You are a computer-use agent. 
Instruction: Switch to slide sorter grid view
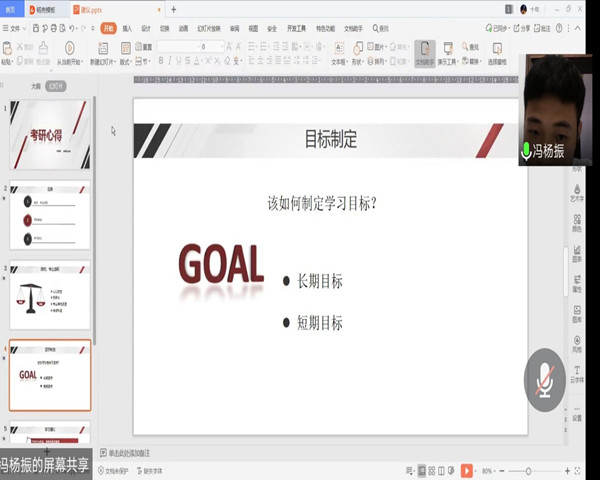point(432,471)
